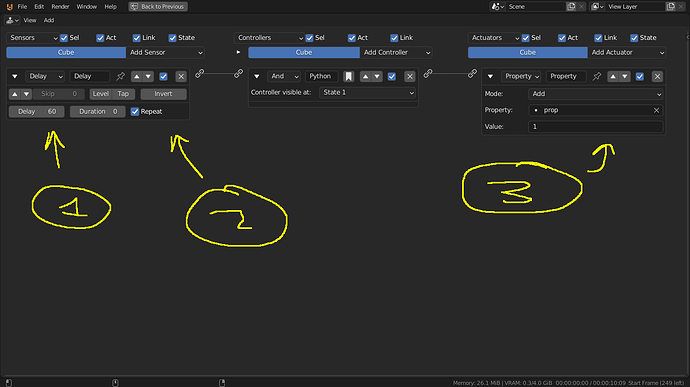Click Back to Previous button
The height and width of the screenshot is (387, 690).
(158, 7)
